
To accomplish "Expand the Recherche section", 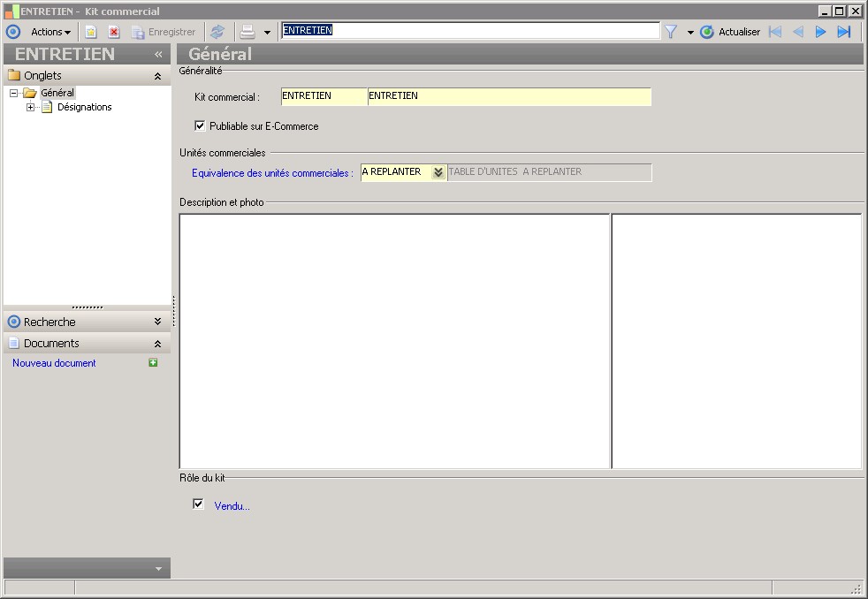I will pos(157,322).
